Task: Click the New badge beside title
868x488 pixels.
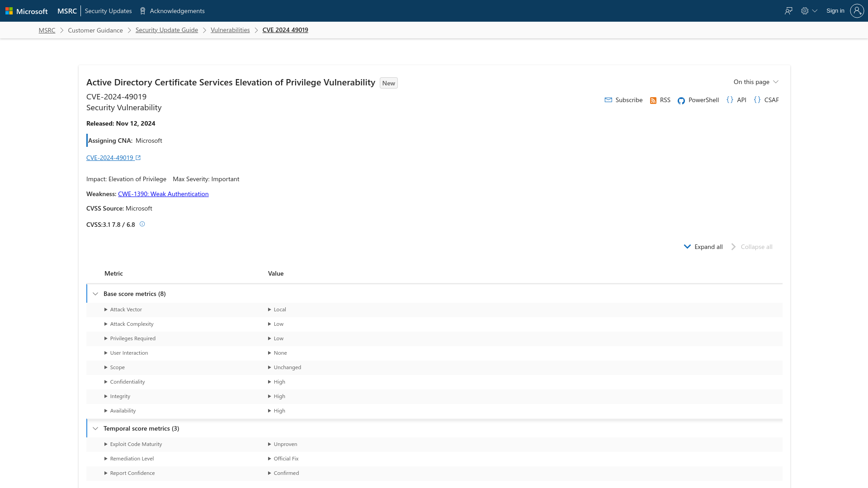Action: pyautogui.click(x=389, y=83)
